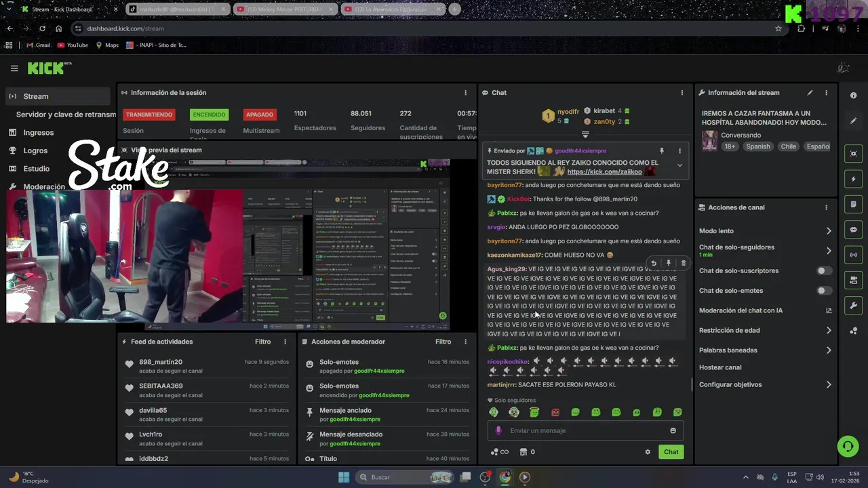Bookmark this page with star icon
The height and width of the screenshot is (488, 868).
coord(778,28)
